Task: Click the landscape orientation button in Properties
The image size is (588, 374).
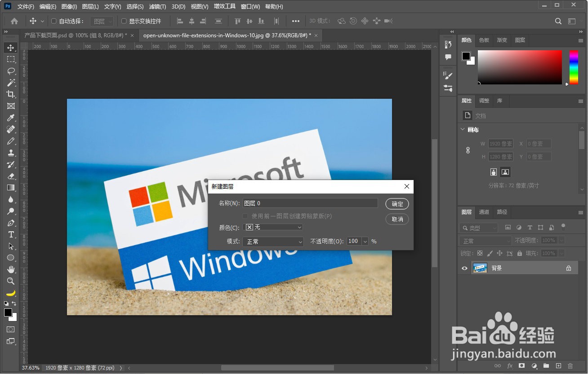Action: tap(505, 172)
